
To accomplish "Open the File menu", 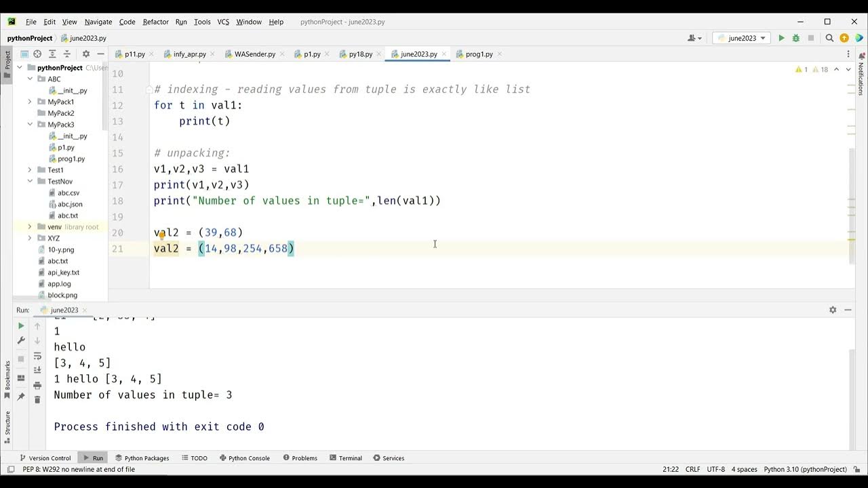I will [31, 22].
